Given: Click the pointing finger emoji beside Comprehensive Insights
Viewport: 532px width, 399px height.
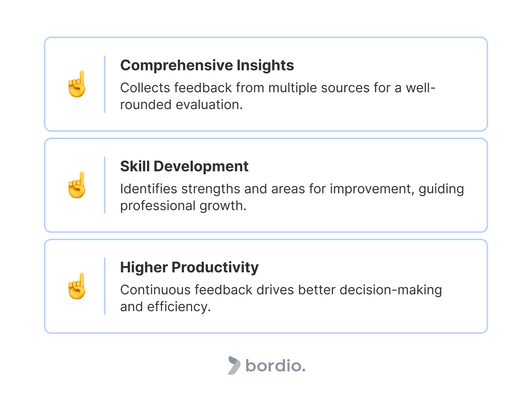Looking at the screenshot, I should (77, 84).
